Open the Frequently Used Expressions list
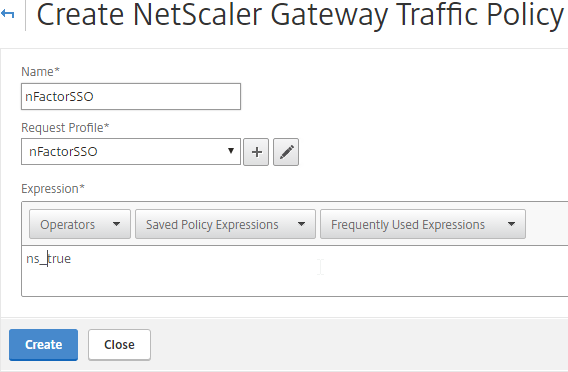568x372 pixels. click(x=423, y=224)
